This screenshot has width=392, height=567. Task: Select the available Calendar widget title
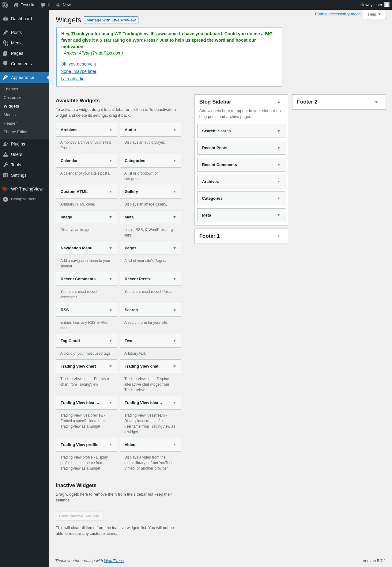click(x=69, y=161)
